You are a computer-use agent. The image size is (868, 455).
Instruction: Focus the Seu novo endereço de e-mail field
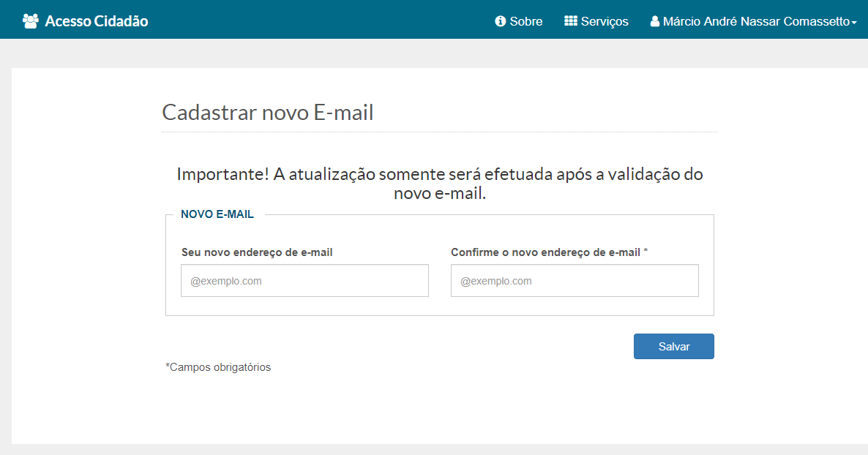pyautogui.click(x=304, y=281)
